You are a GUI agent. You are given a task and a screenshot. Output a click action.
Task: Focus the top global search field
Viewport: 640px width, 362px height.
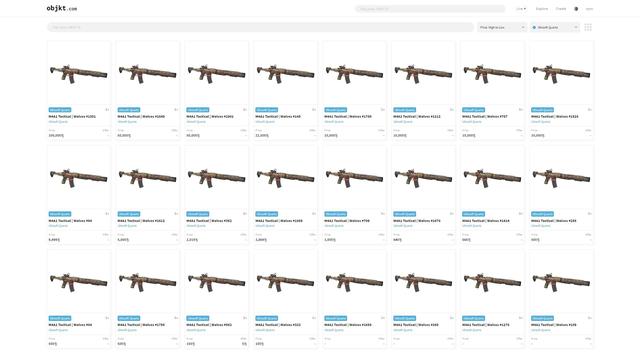pos(430,9)
